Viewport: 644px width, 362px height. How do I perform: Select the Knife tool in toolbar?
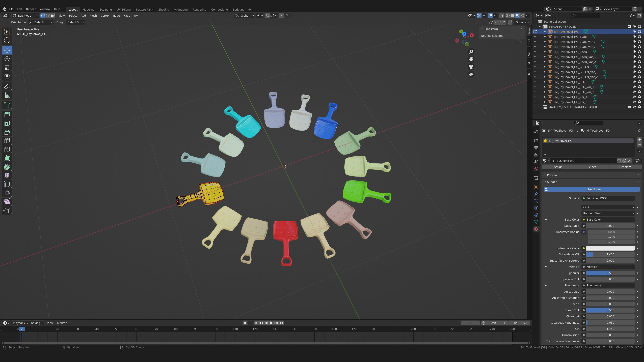click(x=7, y=149)
